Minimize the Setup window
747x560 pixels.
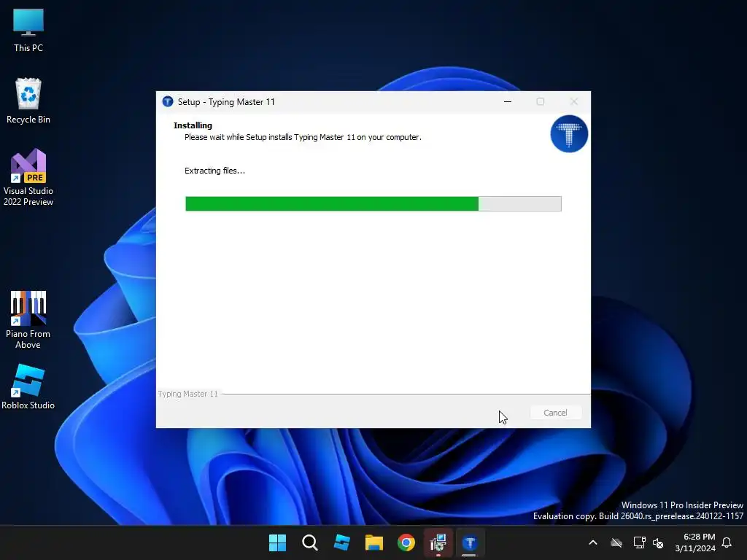(508, 101)
